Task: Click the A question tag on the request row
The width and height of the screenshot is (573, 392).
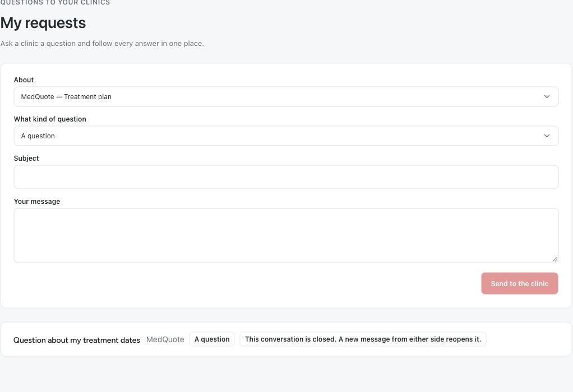Action: coord(212,339)
